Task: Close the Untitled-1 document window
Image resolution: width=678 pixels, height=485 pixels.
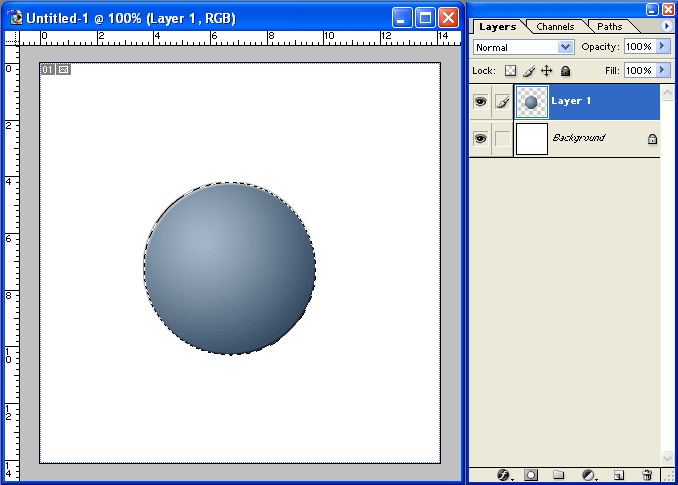Action: 448,18
